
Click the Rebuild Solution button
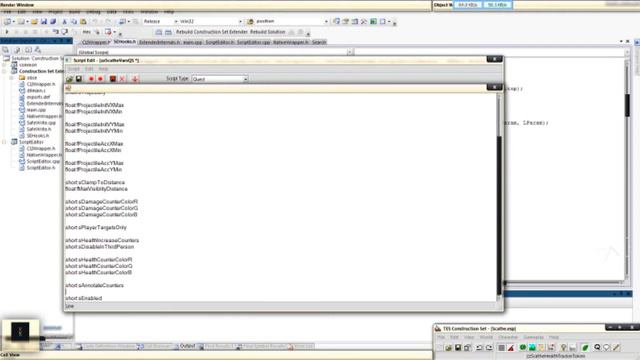pyautogui.click(x=267, y=32)
